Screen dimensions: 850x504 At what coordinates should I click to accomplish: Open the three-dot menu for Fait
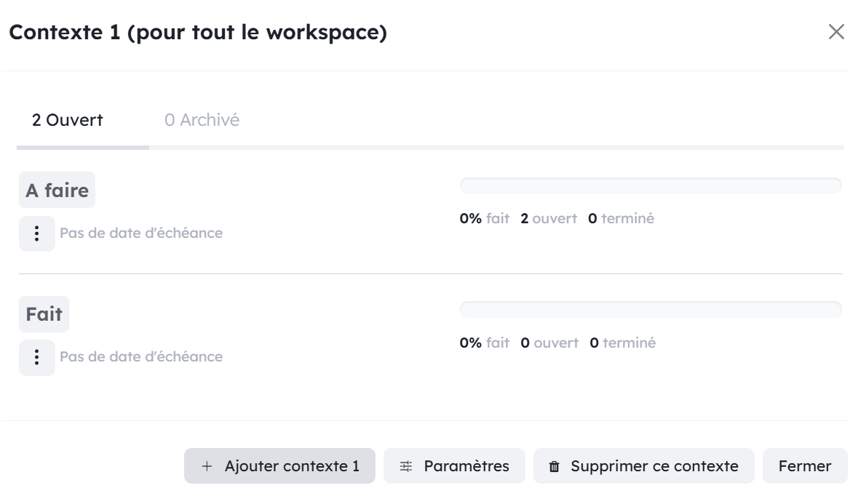37,357
